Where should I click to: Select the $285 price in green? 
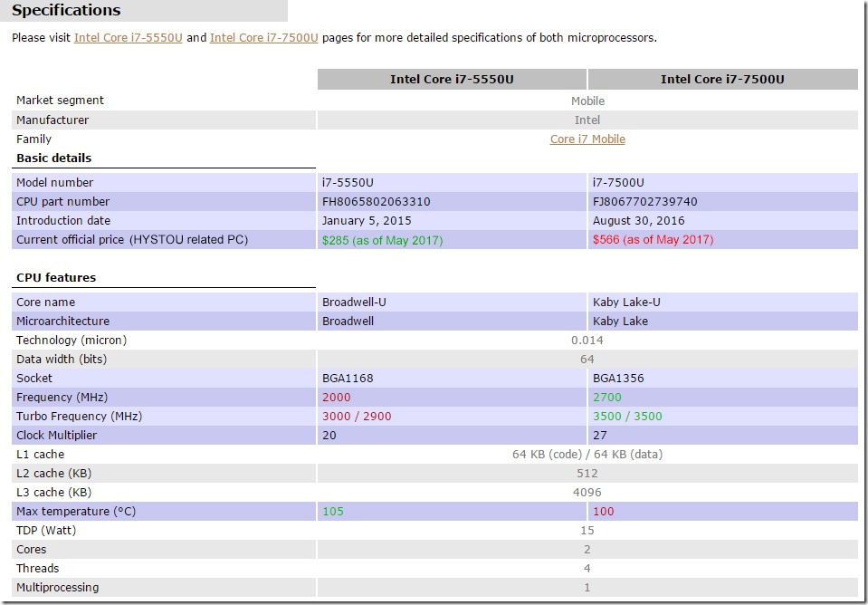click(x=383, y=240)
